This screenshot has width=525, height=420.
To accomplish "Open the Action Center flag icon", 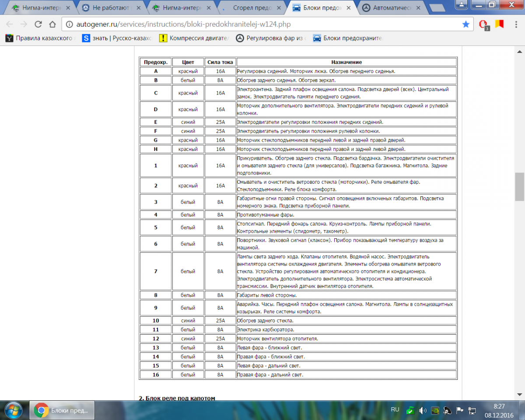I will click(x=460, y=411).
